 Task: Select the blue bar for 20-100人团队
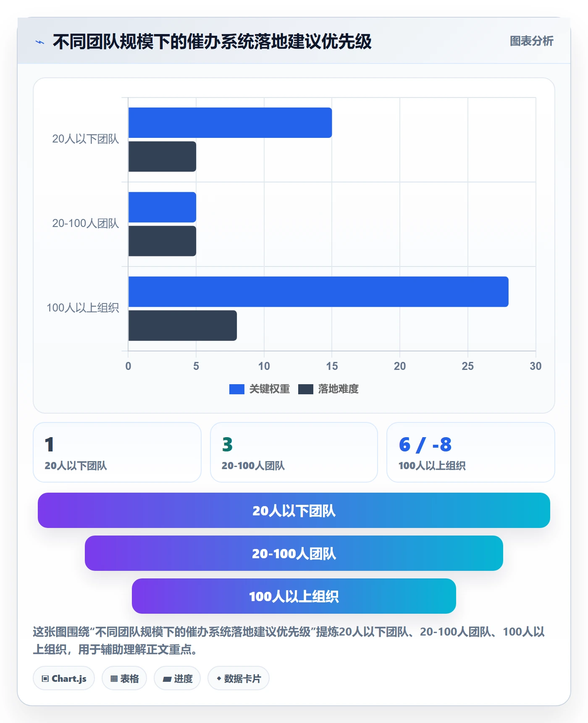tap(162, 207)
